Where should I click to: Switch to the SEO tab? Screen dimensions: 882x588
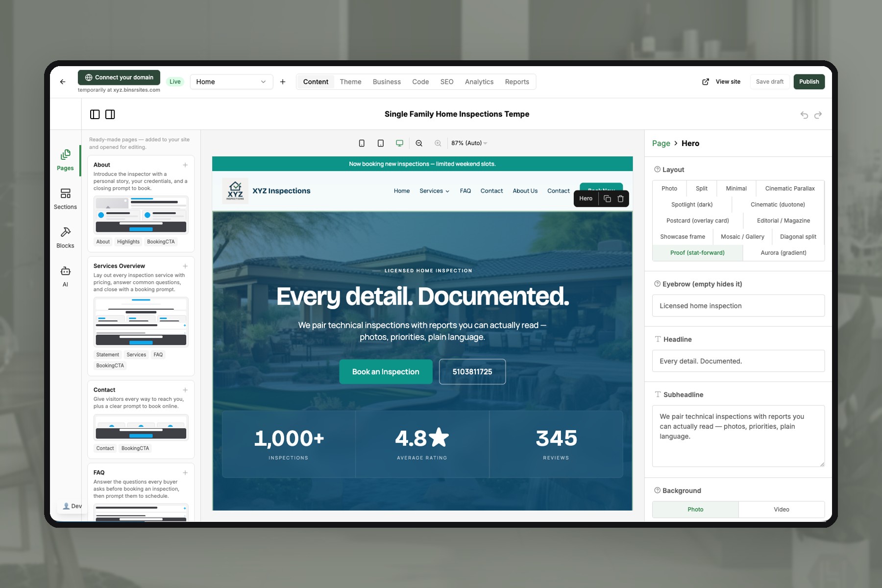tap(447, 82)
